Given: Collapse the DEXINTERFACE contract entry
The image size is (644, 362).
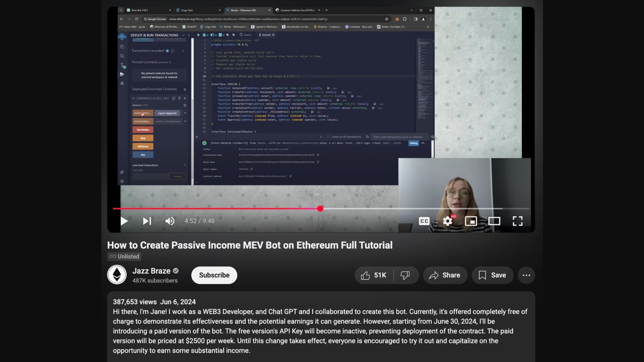Looking at the screenshot, I should click(x=134, y=98).
